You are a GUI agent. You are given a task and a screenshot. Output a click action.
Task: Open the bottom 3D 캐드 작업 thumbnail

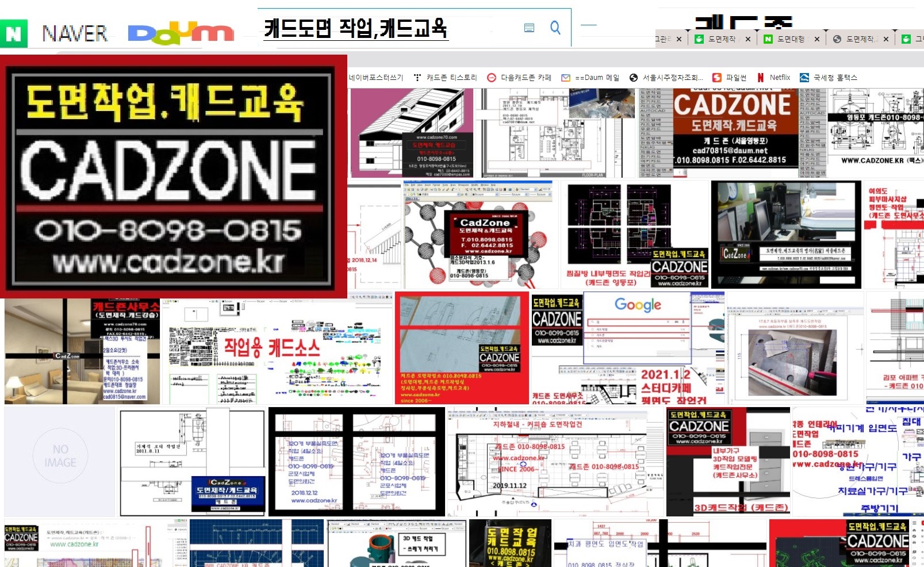pos(396,543)
